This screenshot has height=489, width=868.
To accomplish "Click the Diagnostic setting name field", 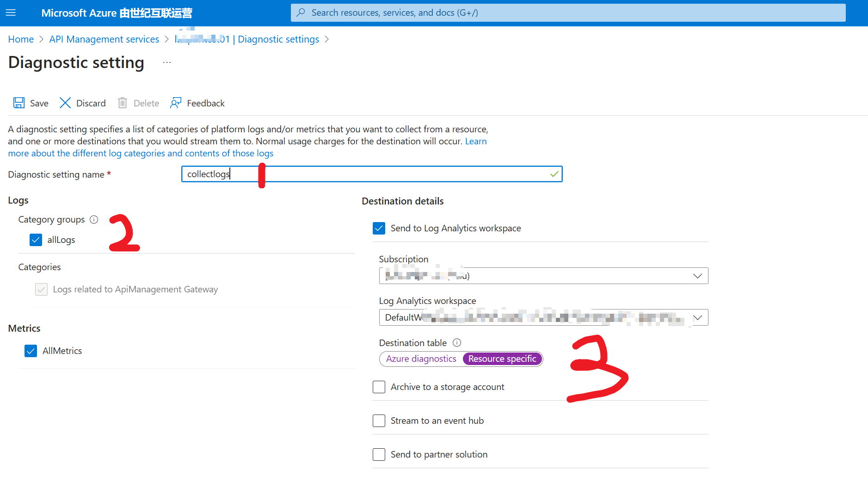I will pyautogui.click(x=370, y=174).
